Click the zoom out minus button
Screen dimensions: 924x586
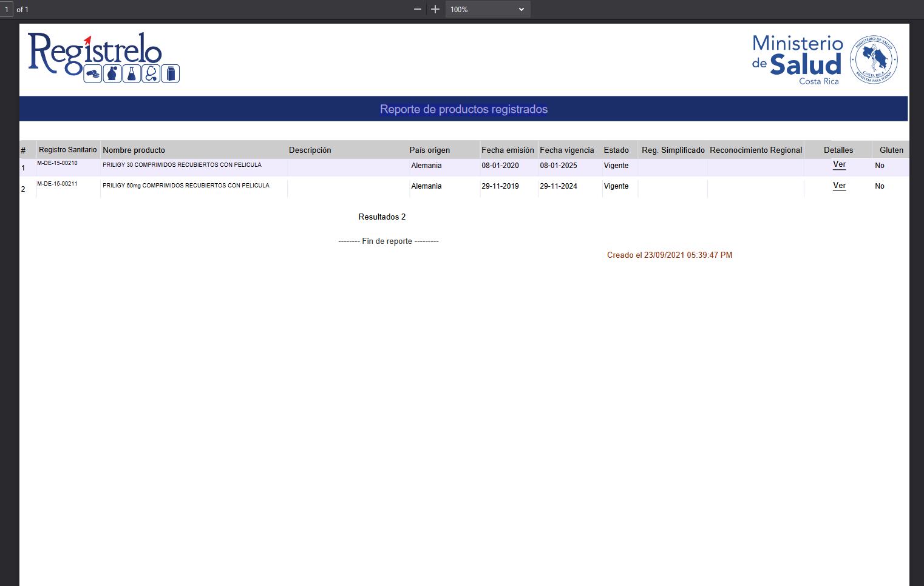click(x=417, y=9)
